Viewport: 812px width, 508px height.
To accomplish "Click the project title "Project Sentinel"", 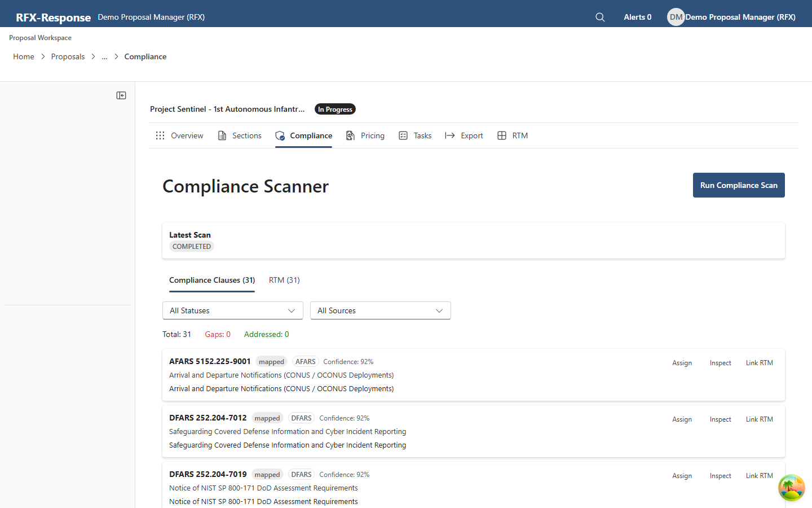I will point(227,109).
